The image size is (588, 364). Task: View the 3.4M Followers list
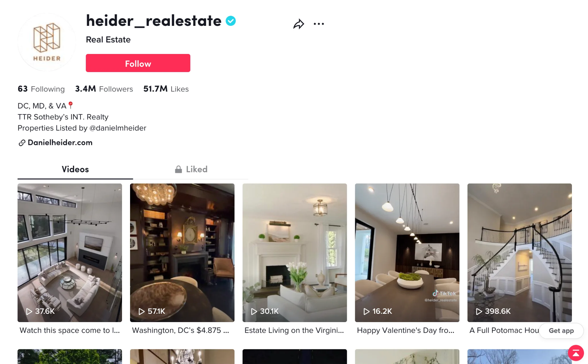click(104, 89)
